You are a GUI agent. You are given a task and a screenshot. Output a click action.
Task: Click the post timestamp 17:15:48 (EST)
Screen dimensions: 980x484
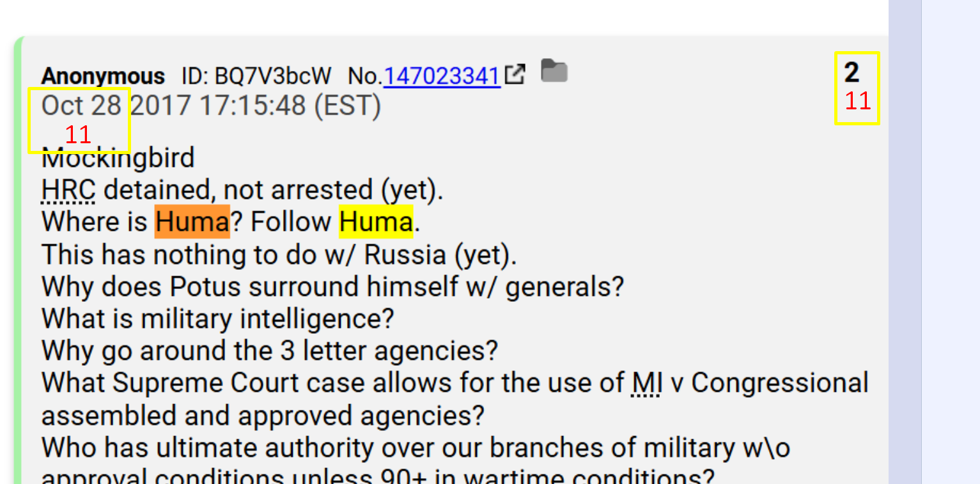[x=290, y=106]
